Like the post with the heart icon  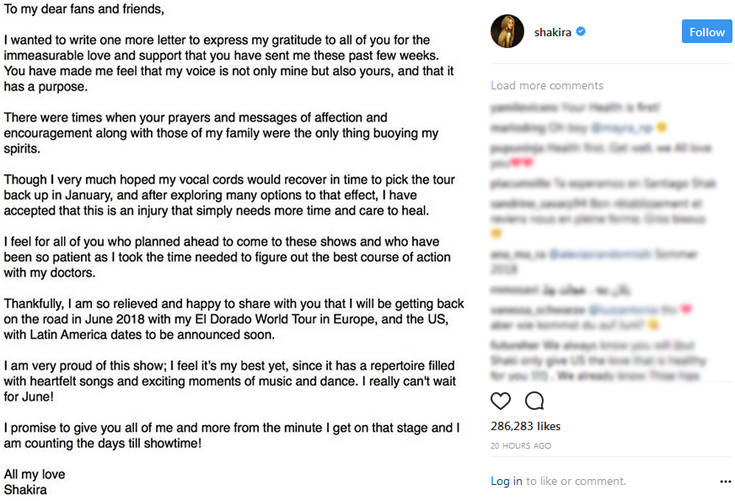[x=501, y=401]
